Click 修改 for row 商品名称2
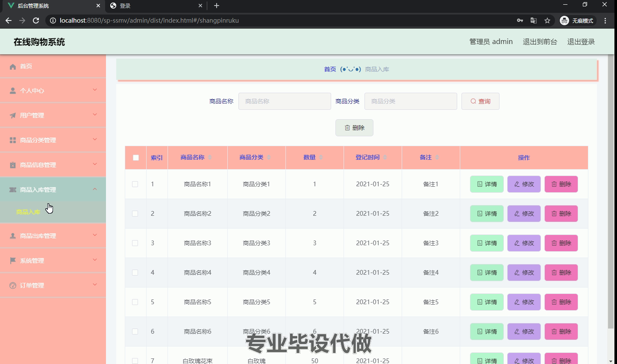Screen dimensions: 617x364 pyautogui.click(x=524, y=214)
